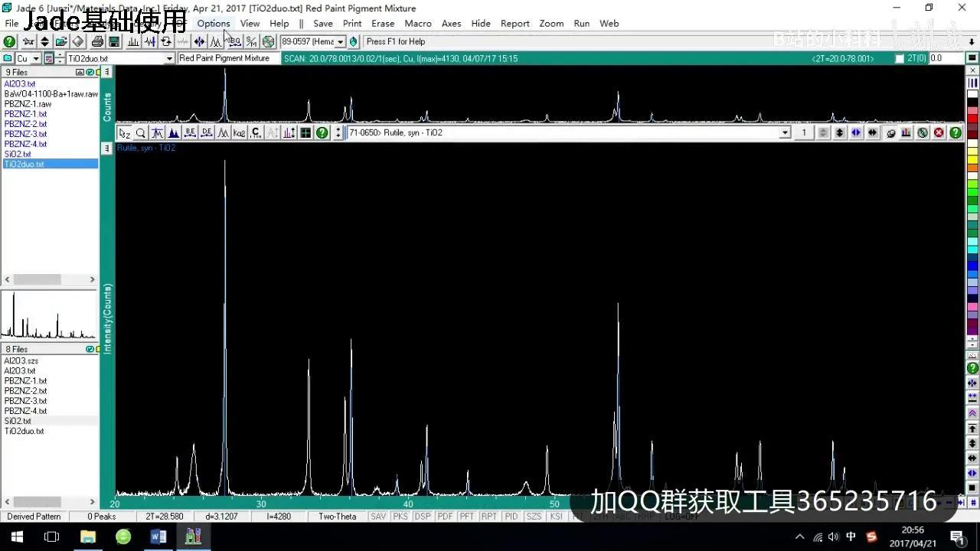The width and height of the screenshot is (980, 551).
Task: Click the Save file icon on the toolbar
Action: click(x=114, y=41)
